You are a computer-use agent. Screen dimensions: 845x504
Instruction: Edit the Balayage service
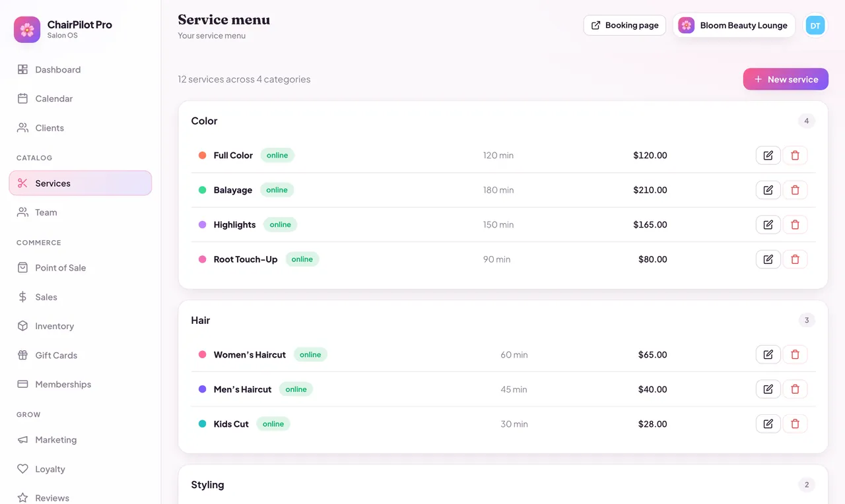[768, 190]
